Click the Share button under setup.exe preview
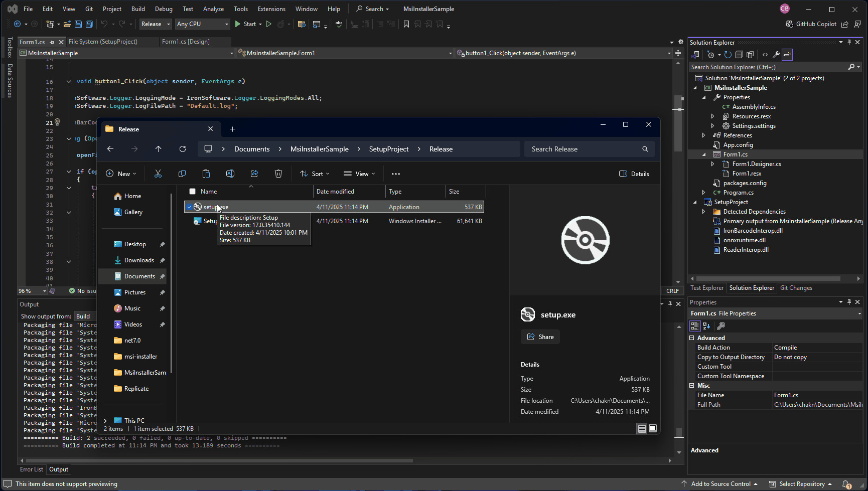Screen dimensions: 868x491 (540, 337)
